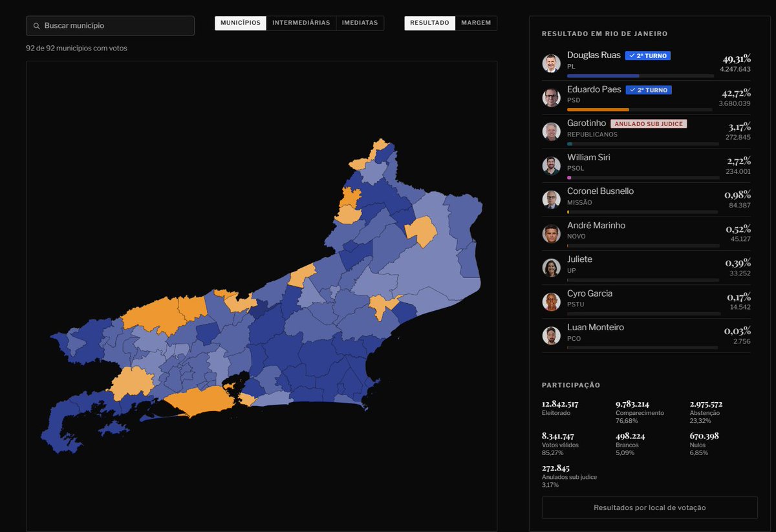Click the Eduardo Paes candidate name
This screenshot has height=532, width=776.
[x=594, y=90]
